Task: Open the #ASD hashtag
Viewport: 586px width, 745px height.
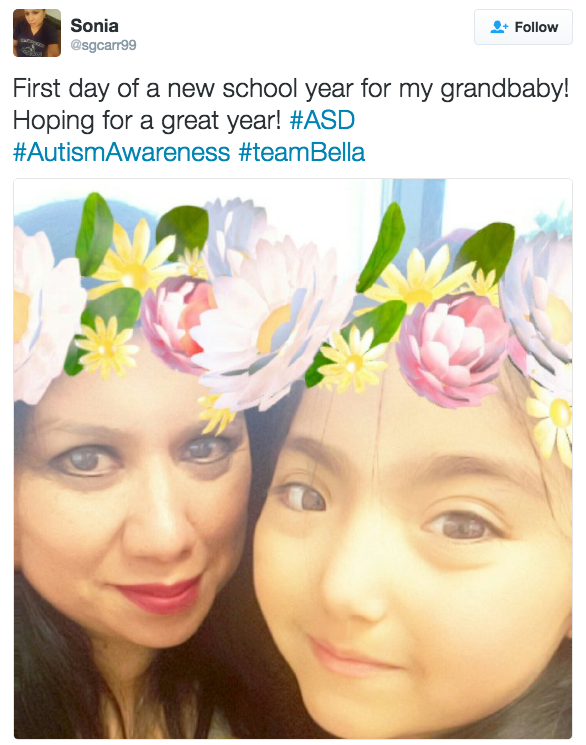Action: [x=322, y=120]
